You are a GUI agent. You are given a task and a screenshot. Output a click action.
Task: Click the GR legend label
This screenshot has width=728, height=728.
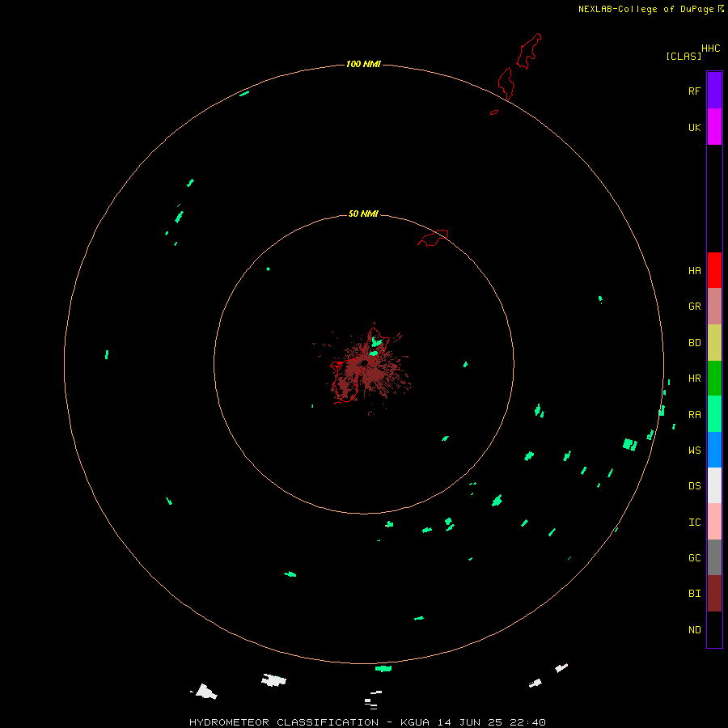pyautogui.click(x=694, y=307)
